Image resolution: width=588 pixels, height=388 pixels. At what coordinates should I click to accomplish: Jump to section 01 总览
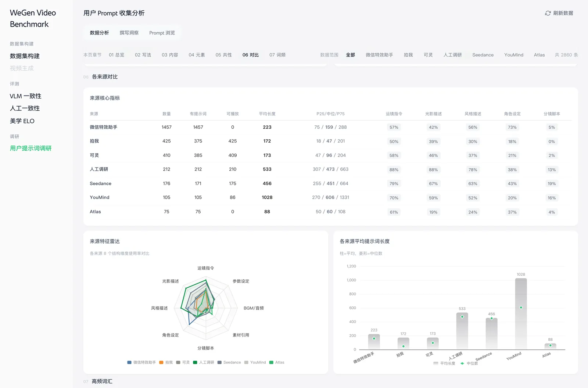[x=116, y=55]
